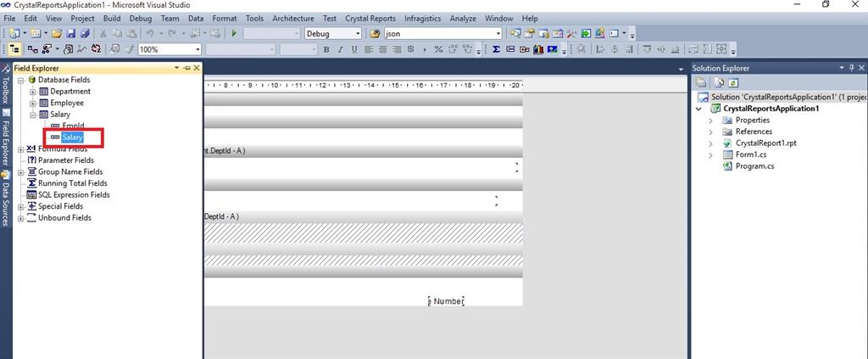Click the Refresh icon in Solution Explorer toolbar
The image size is (868, 359).
coord(733,82)
